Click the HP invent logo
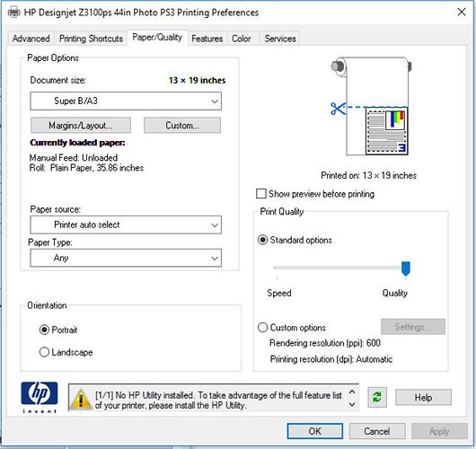Viewport: 476px width, 449px height. pos(40,397)
